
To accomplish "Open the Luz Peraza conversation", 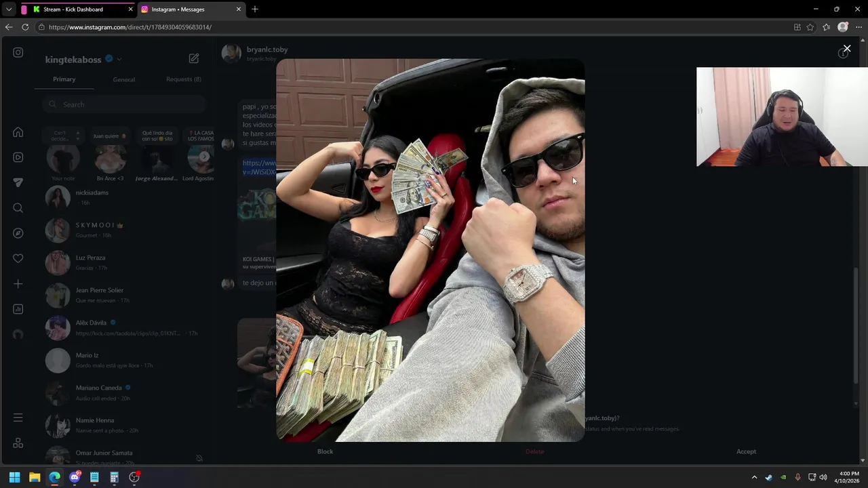I will 124,262.
